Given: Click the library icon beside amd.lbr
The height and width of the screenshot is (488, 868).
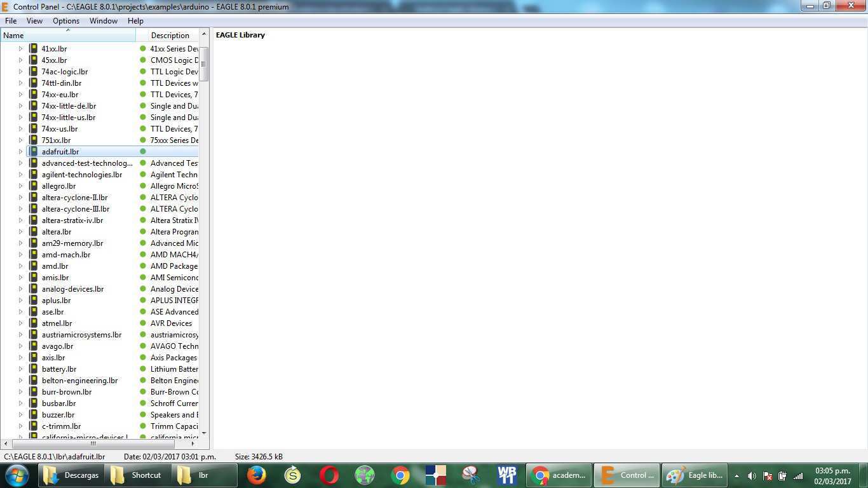Looking at the screenshot, I should pos(33,266).
